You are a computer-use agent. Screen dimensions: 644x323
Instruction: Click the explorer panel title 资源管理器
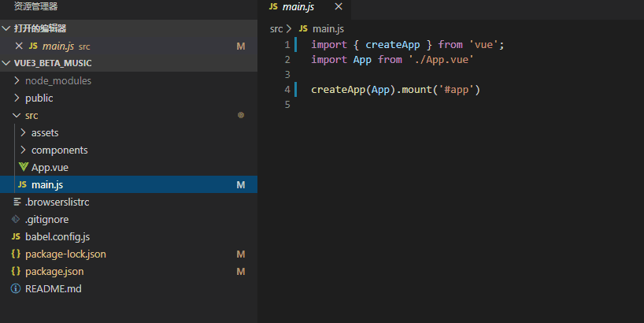tap(35, 6)
